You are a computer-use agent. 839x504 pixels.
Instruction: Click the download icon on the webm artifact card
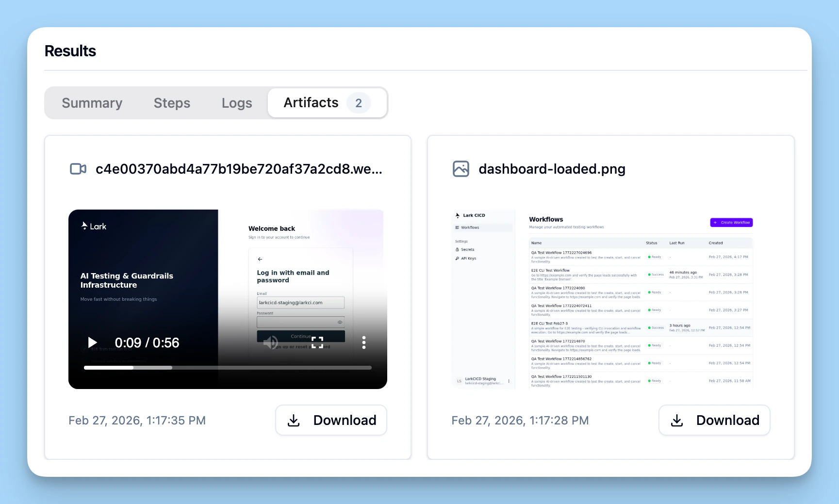coord(294,420)
